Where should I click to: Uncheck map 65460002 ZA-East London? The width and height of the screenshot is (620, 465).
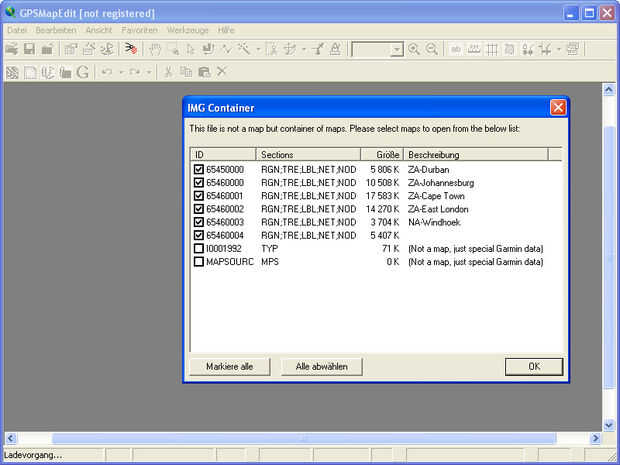coord(198,209)
